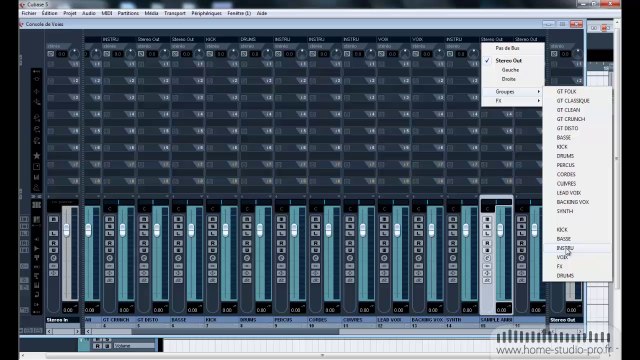Adjust the GT CRUNCH volume fader
The image size is (640, 360).
click(122, 230)
